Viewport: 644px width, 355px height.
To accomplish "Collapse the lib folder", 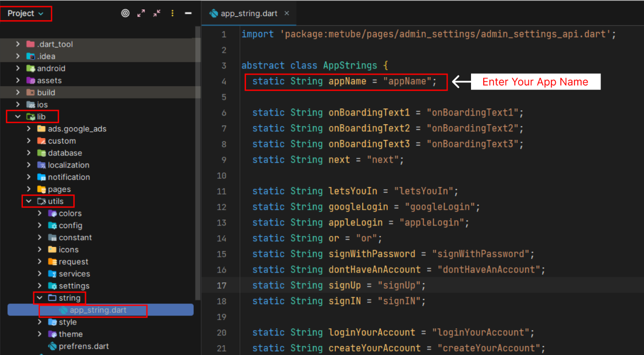I will point(18,117).
